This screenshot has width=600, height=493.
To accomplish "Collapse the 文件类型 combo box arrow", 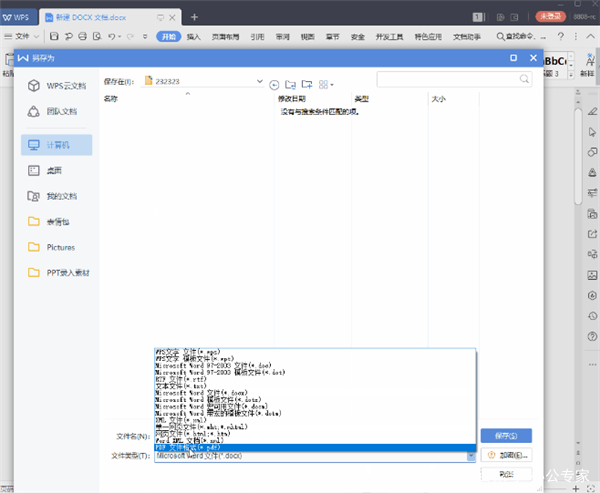I will click(x=471, y=456).
